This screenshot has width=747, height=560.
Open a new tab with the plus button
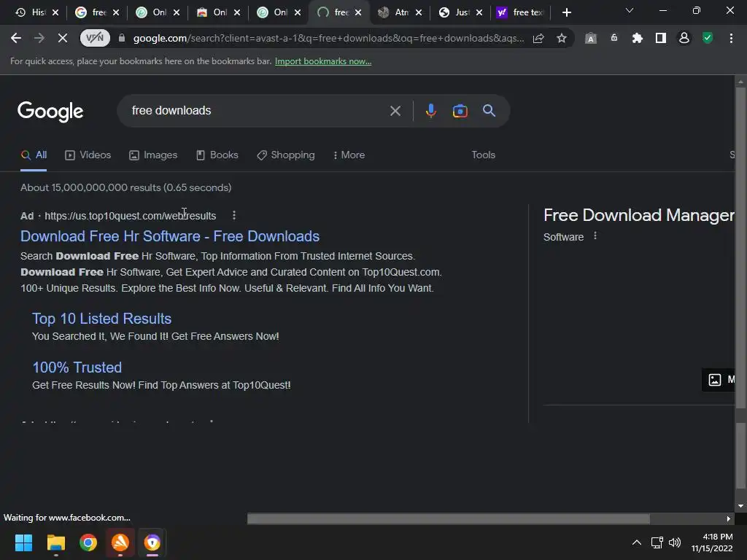[566, 12]
